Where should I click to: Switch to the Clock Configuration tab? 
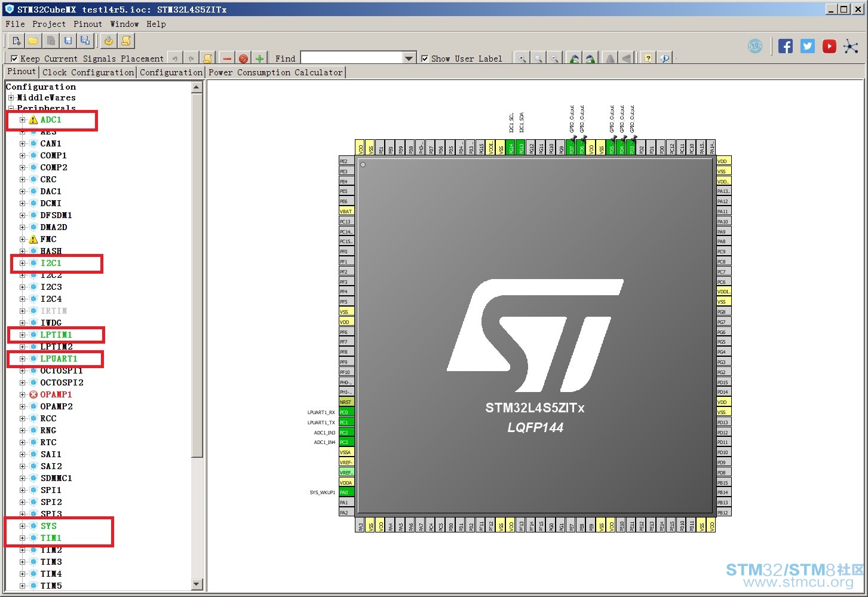point(88,72)
